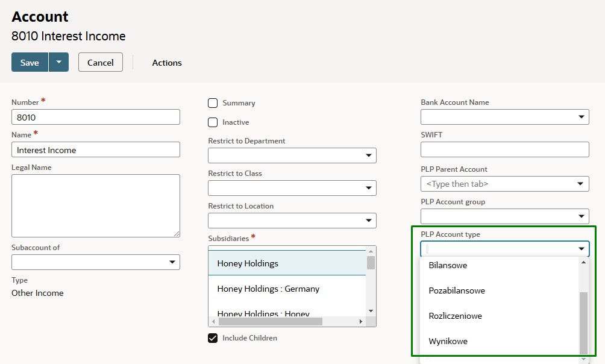The width and height of the screenshot is (605, 364).
Task: Select Honey Holdings : Germany subsidiary
Action: [268, 289]
